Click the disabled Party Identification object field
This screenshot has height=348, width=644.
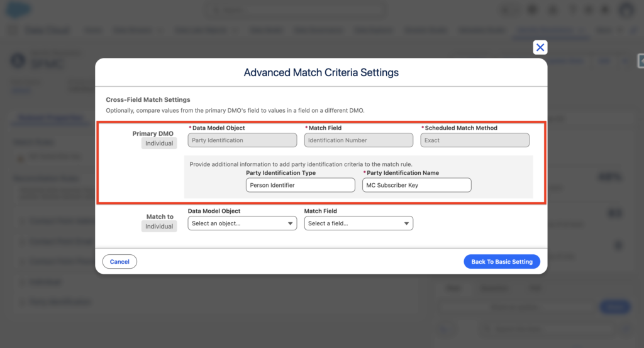[242, 140]
